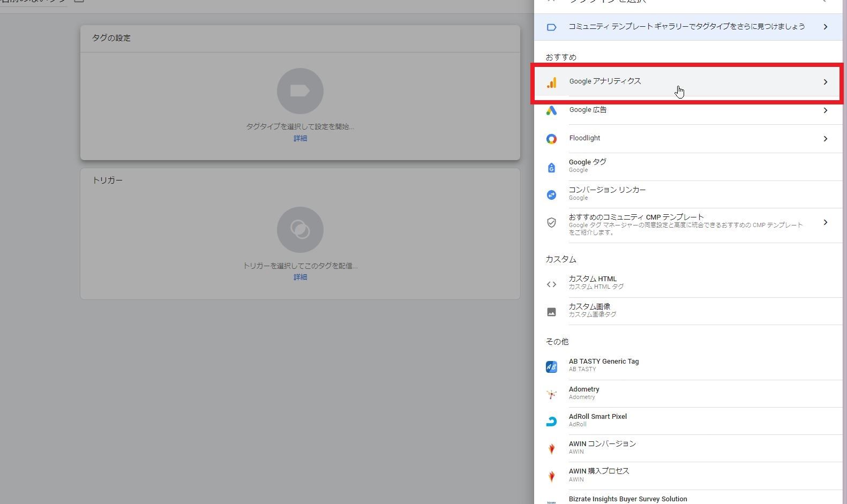Choose AWIN コンバージョン tag type
The image size is (847, 504).
coord(602,447)
